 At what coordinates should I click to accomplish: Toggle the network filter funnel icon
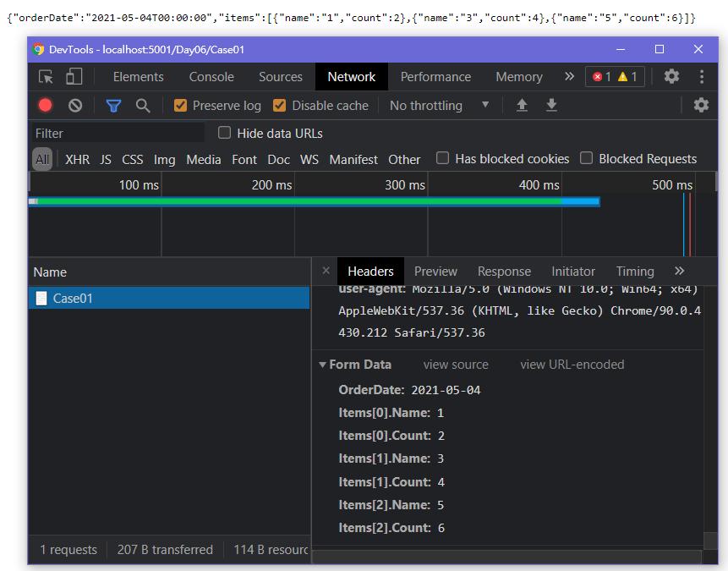pyautogui.click(x=113, y=106)
